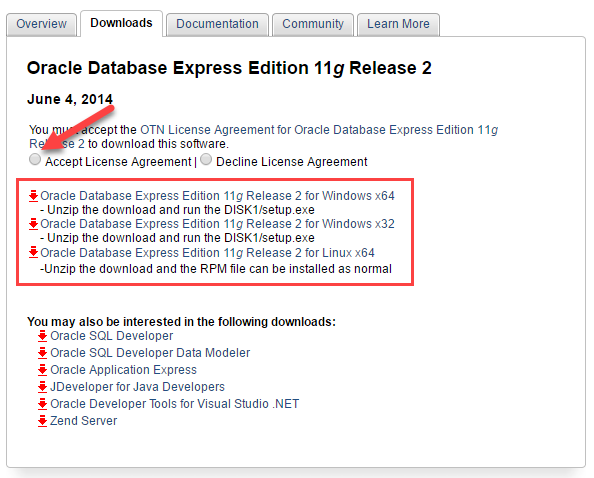This screenshot has height=478, width=594.
Task: Click the 'Decline License Agreement' label text
Action: tap(292, 162)
